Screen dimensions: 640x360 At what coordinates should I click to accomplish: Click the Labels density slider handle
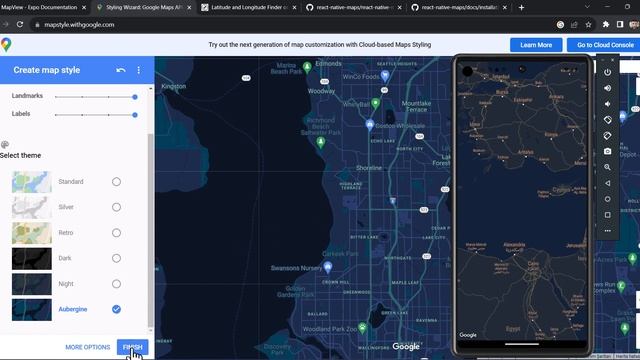point(135,115)
